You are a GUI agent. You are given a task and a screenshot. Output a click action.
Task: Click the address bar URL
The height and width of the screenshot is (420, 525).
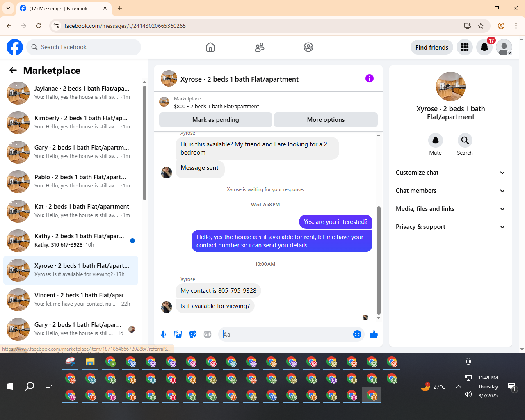pyautogui.click(x=125, y=26)
